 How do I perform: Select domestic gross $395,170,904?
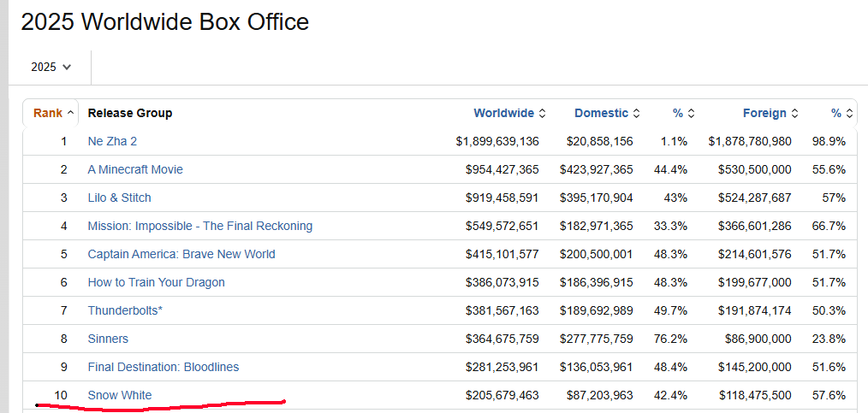596,198
